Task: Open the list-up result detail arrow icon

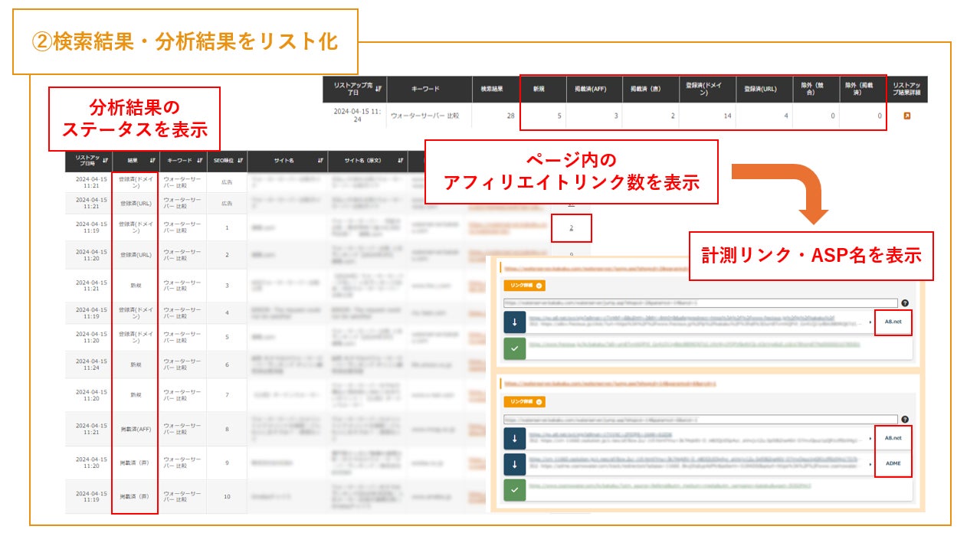Action: 907,116
